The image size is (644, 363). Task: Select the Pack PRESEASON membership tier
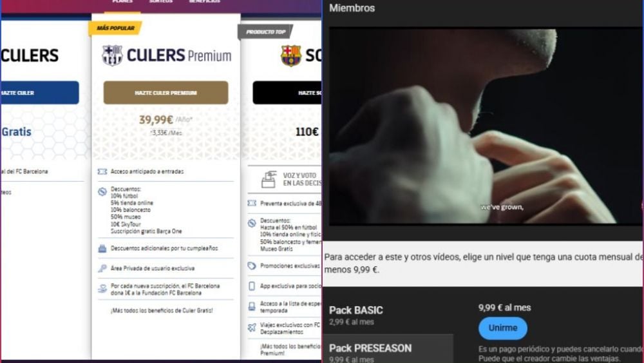pyautogui.click(x=388, y=349)
